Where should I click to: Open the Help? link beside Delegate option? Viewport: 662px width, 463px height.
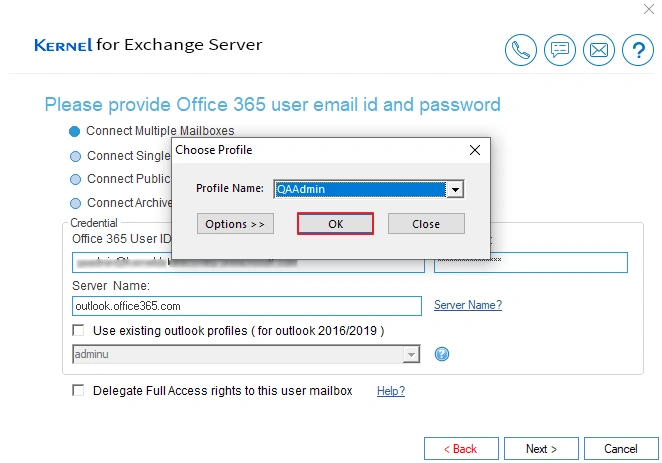pyautogui.click(x=391, y=391)
